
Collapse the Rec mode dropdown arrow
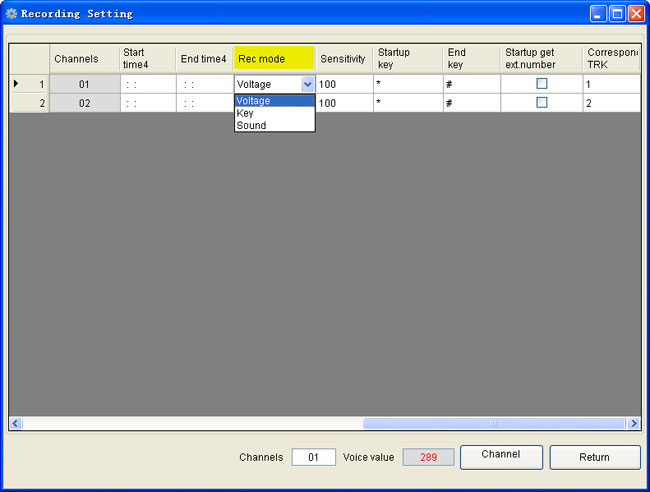coord(307,85)
